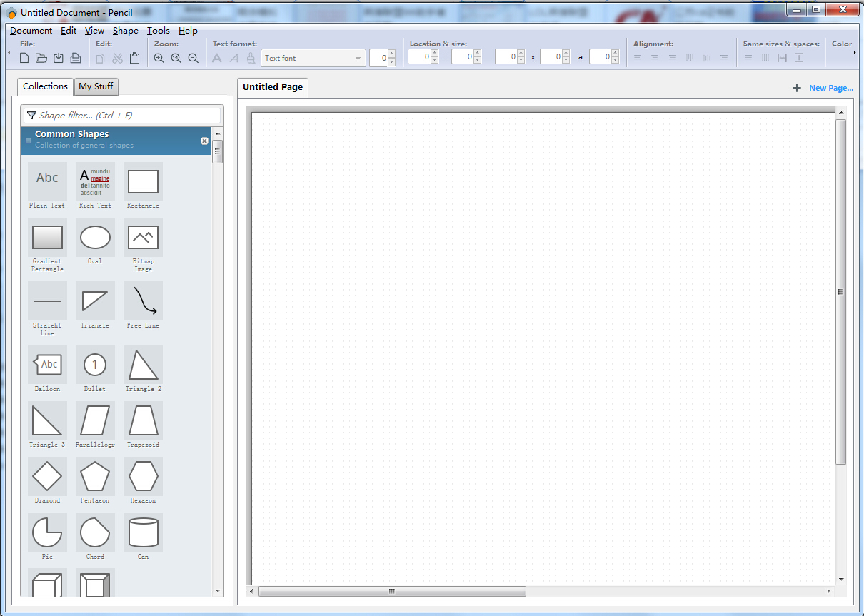
Task: Select the Can shape
Action: (142, 532)
